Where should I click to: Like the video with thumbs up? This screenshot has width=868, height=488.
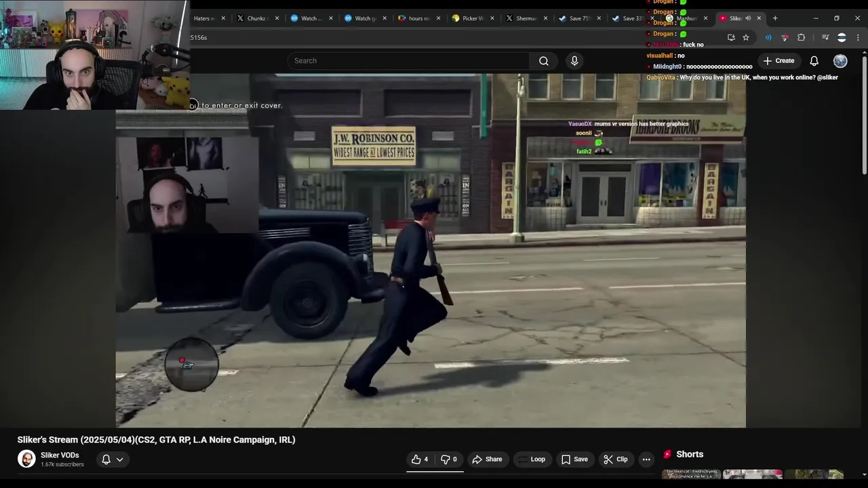click(420, 460)
